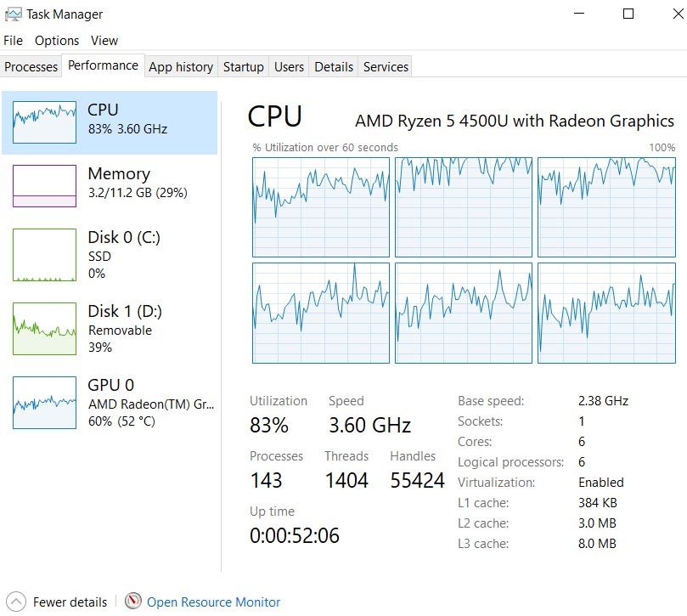Click the GPU 60% (52 °C) reading
This screenshot has width=687, height=616.
pos(121,421)
